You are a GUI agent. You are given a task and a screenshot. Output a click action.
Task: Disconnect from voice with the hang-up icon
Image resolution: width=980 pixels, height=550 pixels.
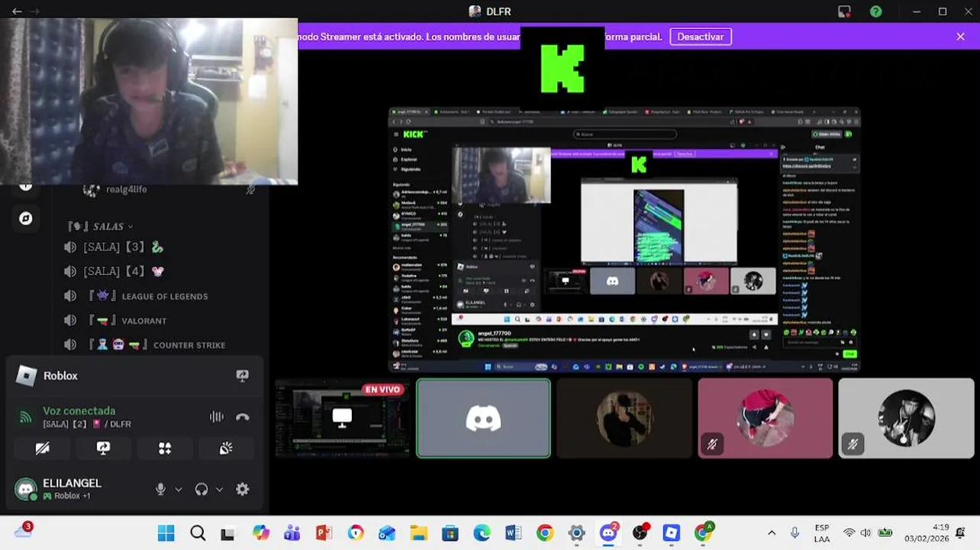point(243,417)
